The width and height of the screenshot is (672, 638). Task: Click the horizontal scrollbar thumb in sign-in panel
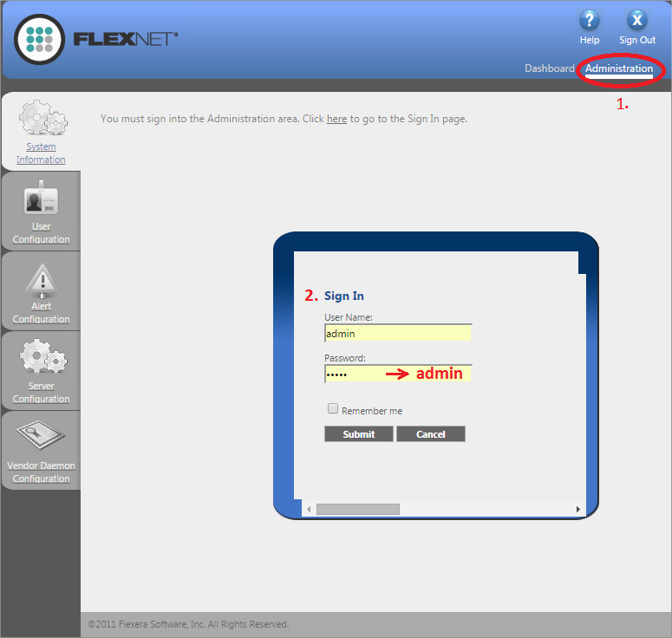357,509
